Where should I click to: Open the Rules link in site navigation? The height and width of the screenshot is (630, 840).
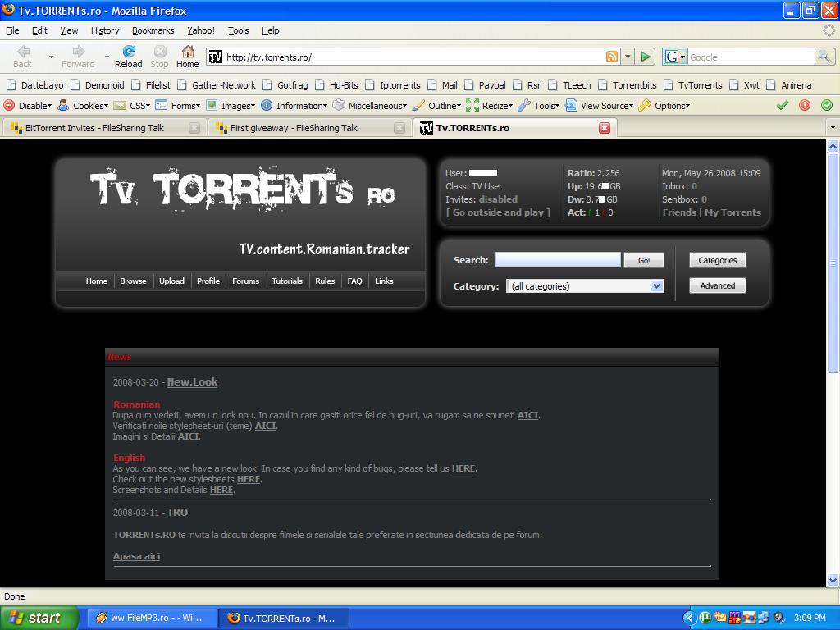325,281
